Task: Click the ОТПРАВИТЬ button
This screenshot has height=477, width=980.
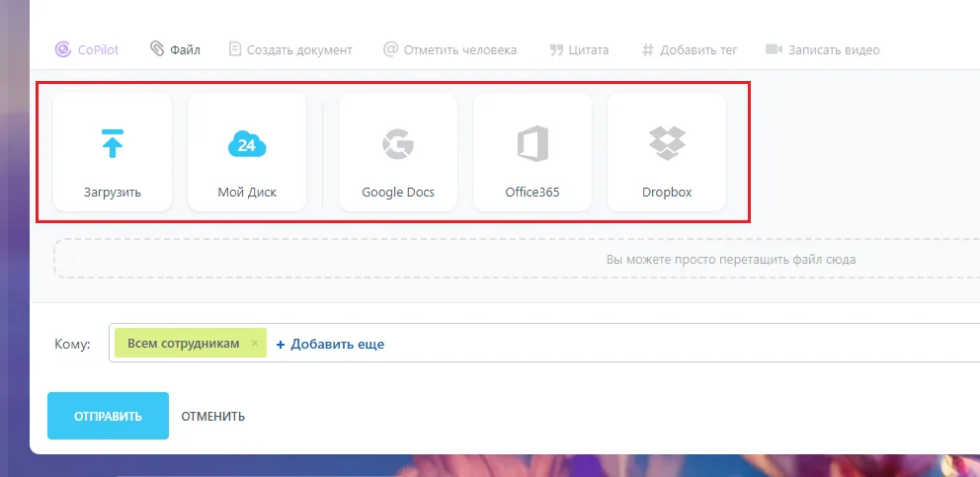Action: click(x=108, y=416)
